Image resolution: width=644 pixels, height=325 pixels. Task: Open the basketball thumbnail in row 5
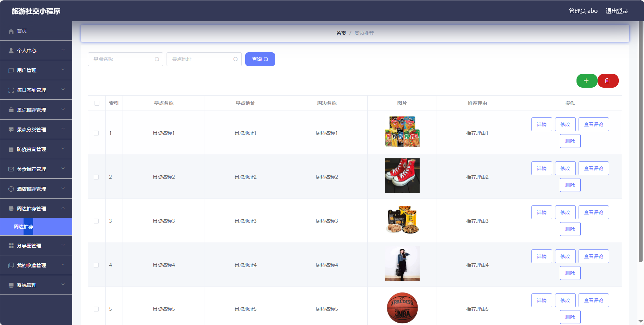pyautogui.click(x=402, y=308)
